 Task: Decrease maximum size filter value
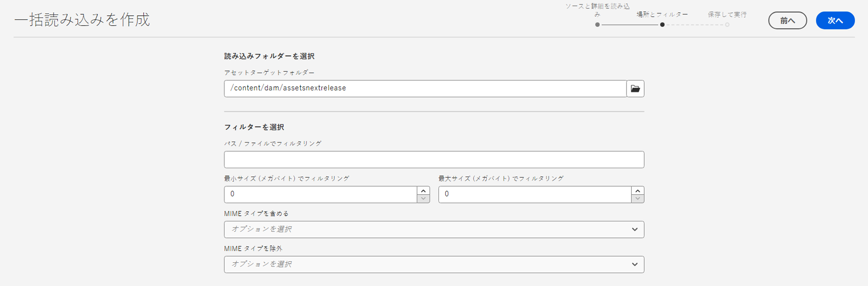click(x=637, y=199)
